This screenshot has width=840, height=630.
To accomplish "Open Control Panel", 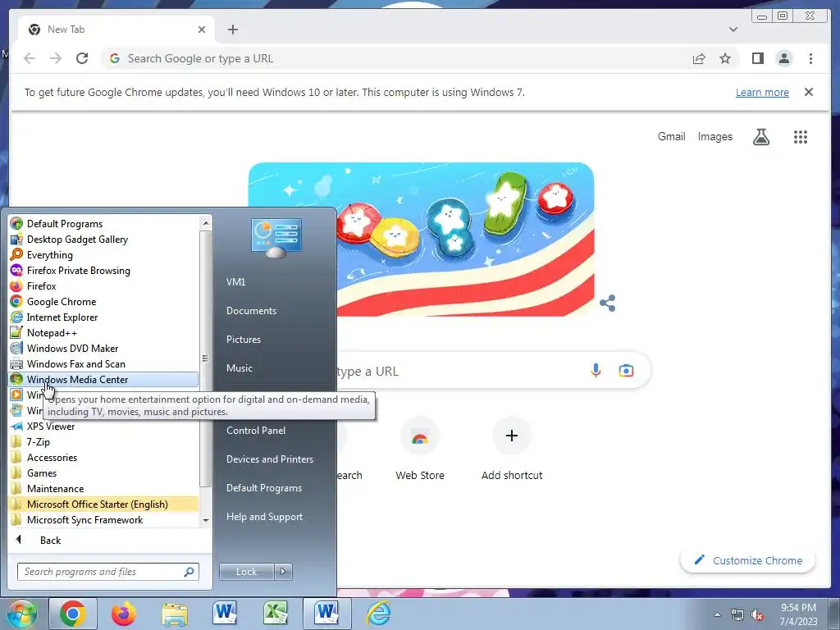I will click(256, 431).
